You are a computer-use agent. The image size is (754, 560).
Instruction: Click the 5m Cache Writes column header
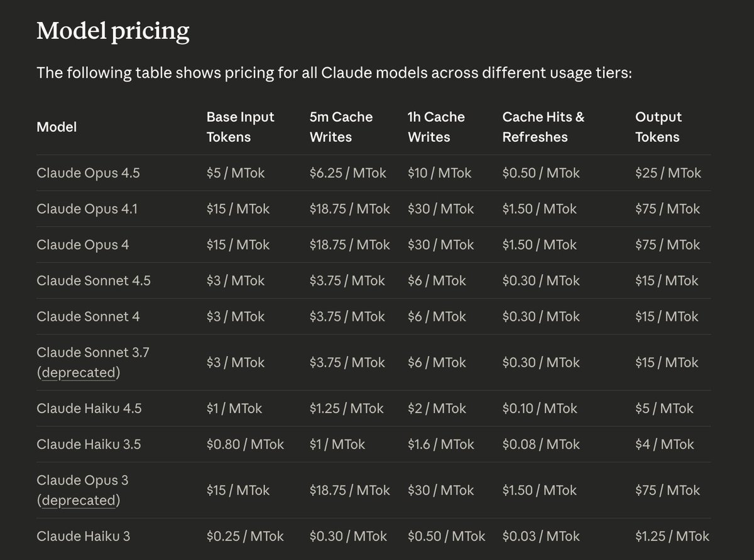coord(341,127)
